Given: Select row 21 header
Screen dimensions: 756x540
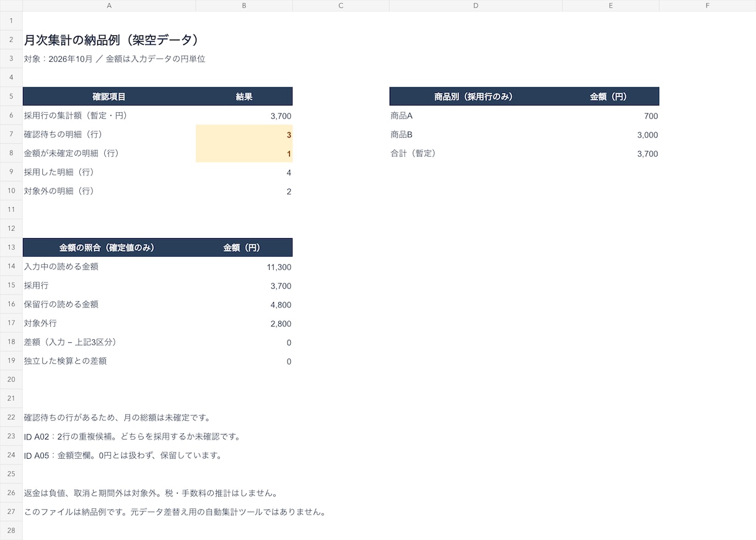Looking at the screenshot, I should (11, 399).
